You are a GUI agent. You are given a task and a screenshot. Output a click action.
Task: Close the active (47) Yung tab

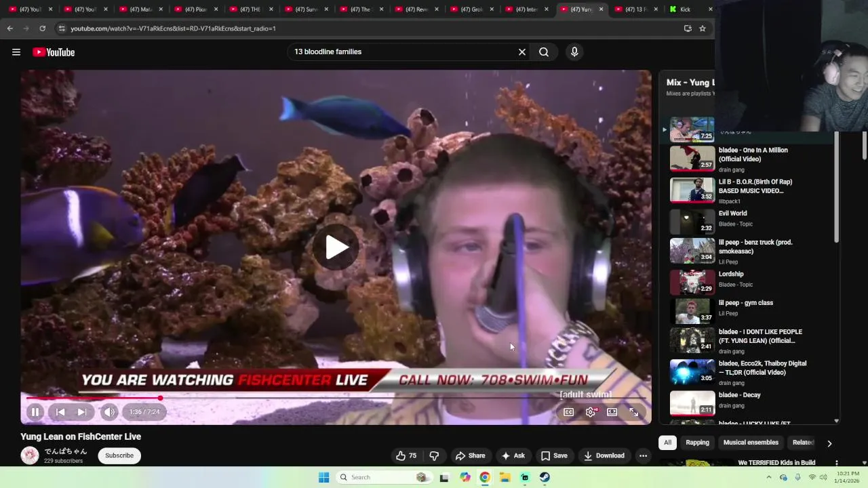[601, 9]
